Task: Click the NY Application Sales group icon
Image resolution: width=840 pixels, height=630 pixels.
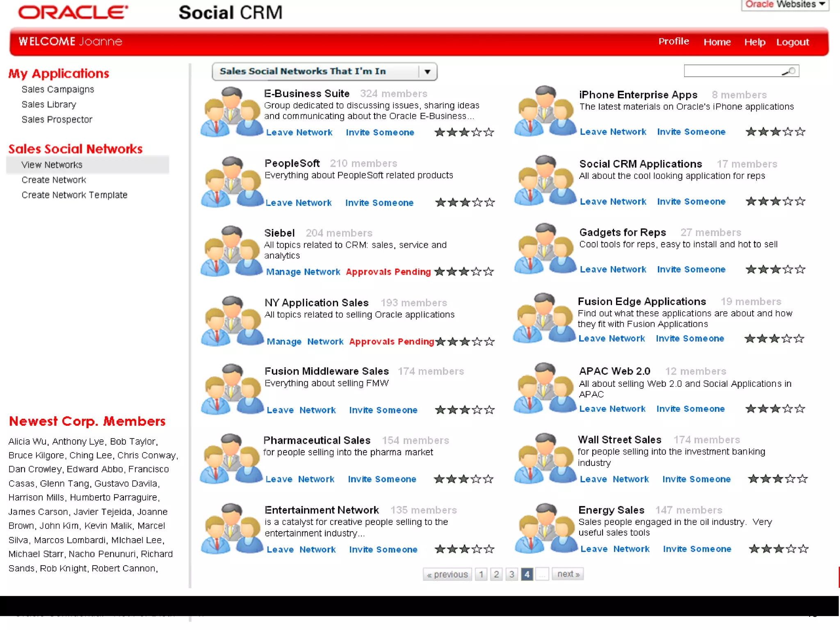Action: [x=232, y=321]
